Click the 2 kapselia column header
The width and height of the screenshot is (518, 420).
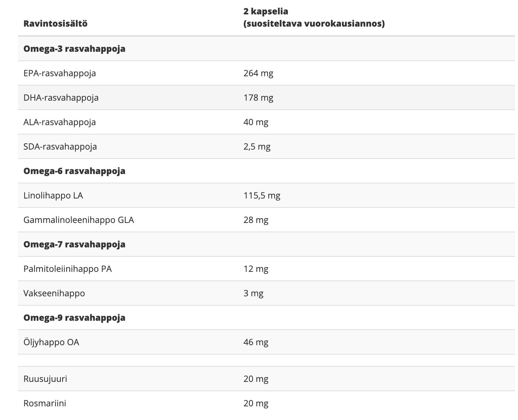tap(314, 18)
